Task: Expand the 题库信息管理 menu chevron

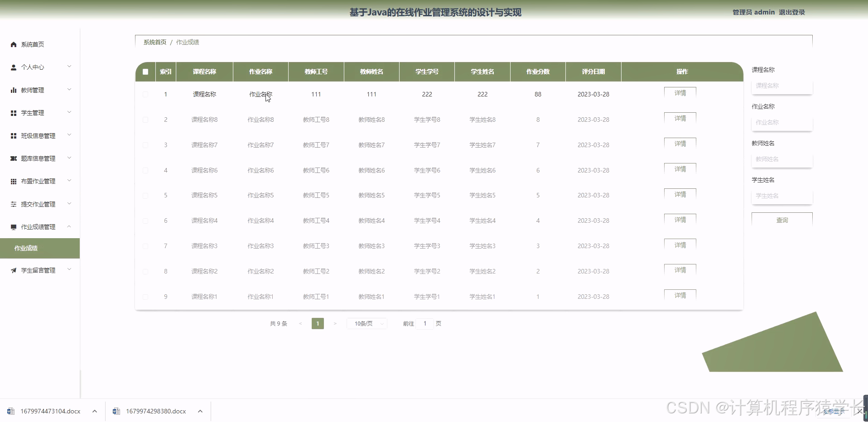Action: 69,158
